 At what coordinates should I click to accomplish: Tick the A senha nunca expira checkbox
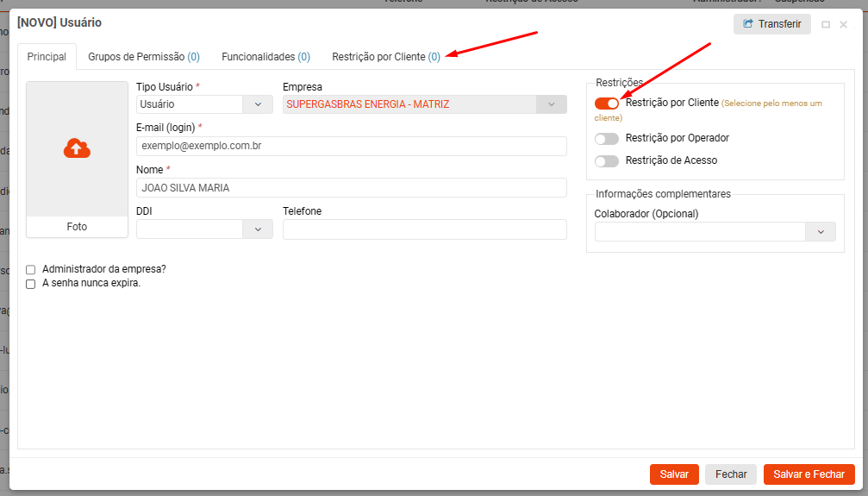(x=31, y=284)
